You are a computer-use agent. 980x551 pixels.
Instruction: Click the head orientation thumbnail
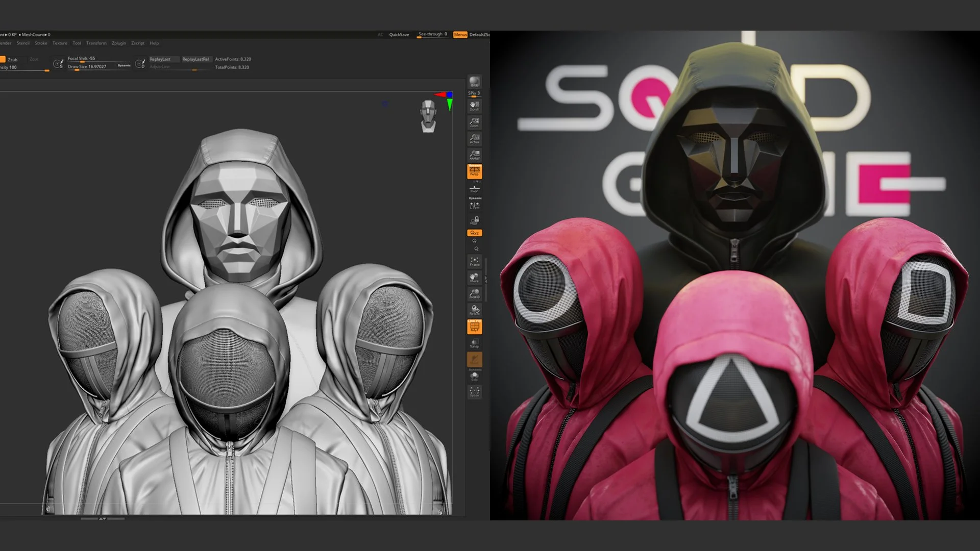[428, 116]
